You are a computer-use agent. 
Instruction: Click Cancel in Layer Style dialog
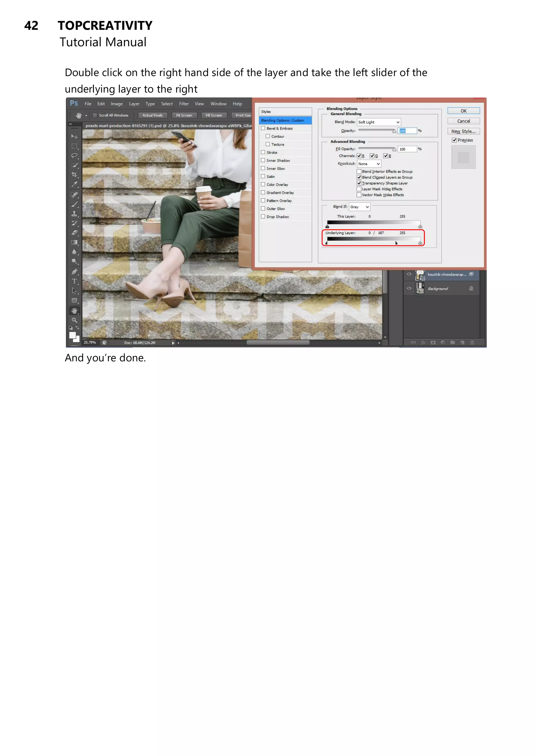click(x=463, y=121)
